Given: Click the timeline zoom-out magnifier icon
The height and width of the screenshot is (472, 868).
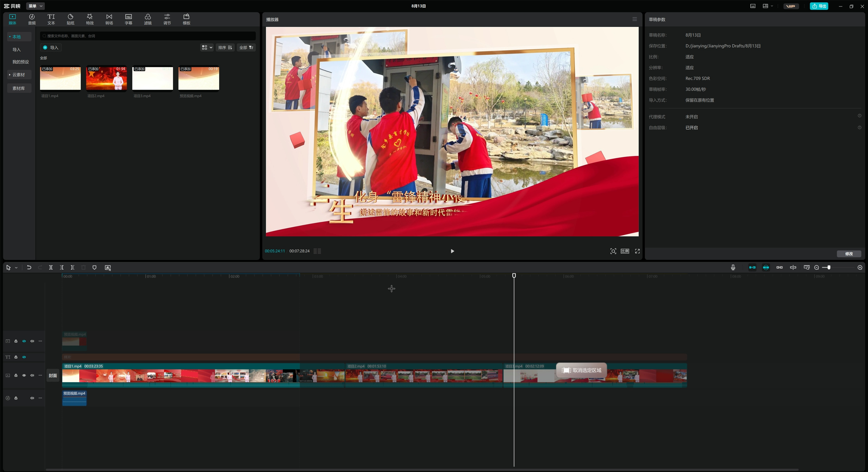Looking at the screenshot, I should [x=816, y=268].
